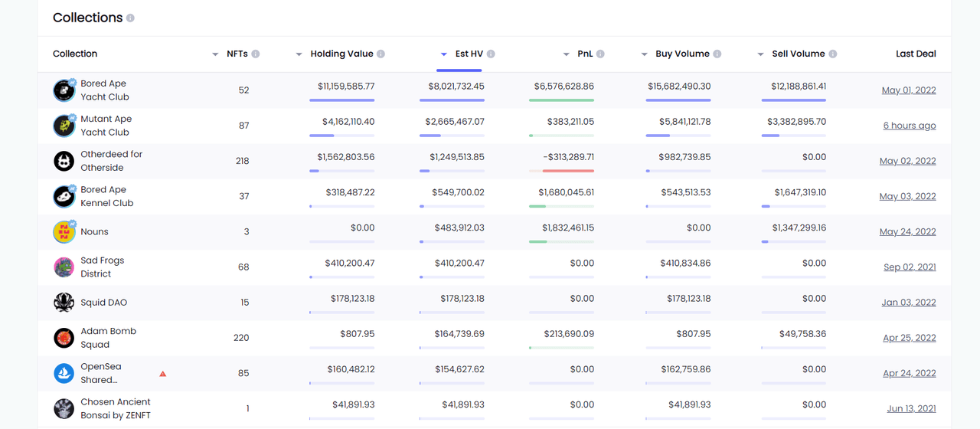Open the May 24, 2022 last deal link
The width and height of the screenshot is (980, 429).
(908, 231)
